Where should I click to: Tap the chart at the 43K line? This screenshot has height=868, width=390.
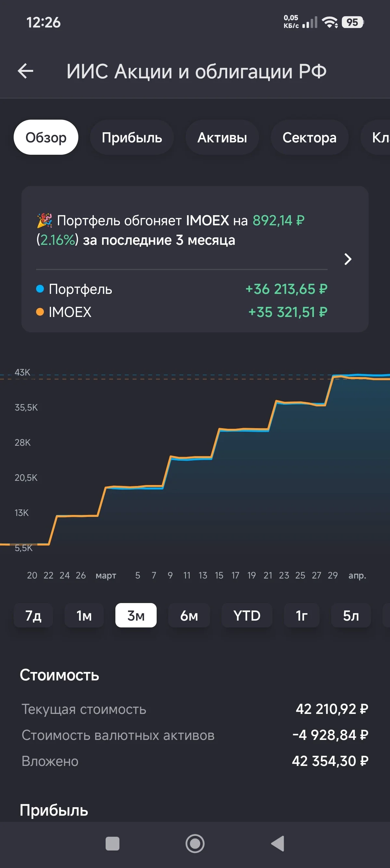coord(22,372)
